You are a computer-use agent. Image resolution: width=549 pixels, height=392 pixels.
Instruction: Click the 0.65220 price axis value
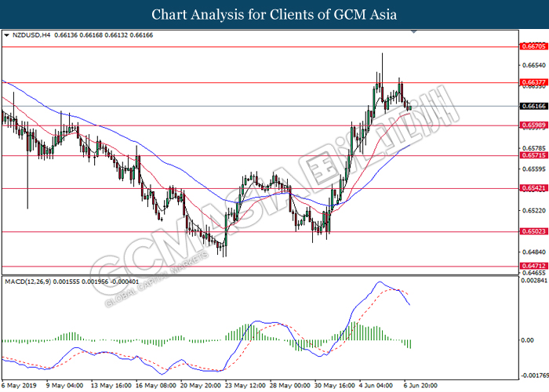tap(533, 210)
